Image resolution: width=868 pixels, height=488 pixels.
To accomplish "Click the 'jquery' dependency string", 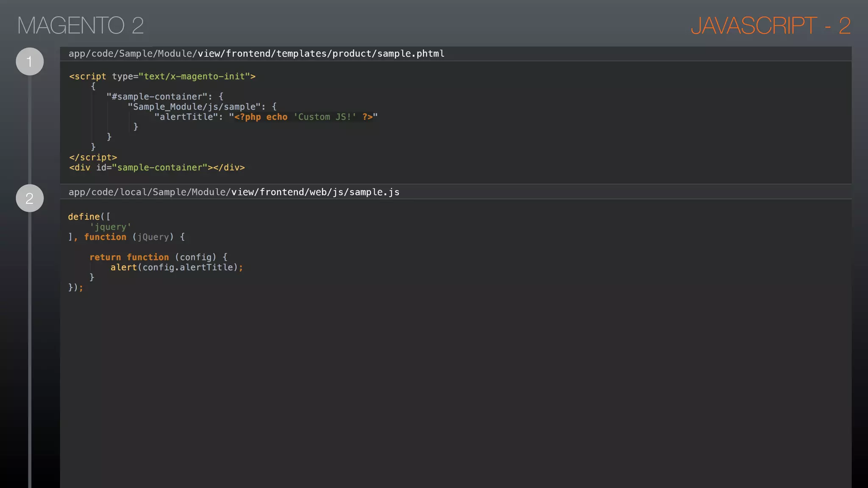I will (110, 227).
